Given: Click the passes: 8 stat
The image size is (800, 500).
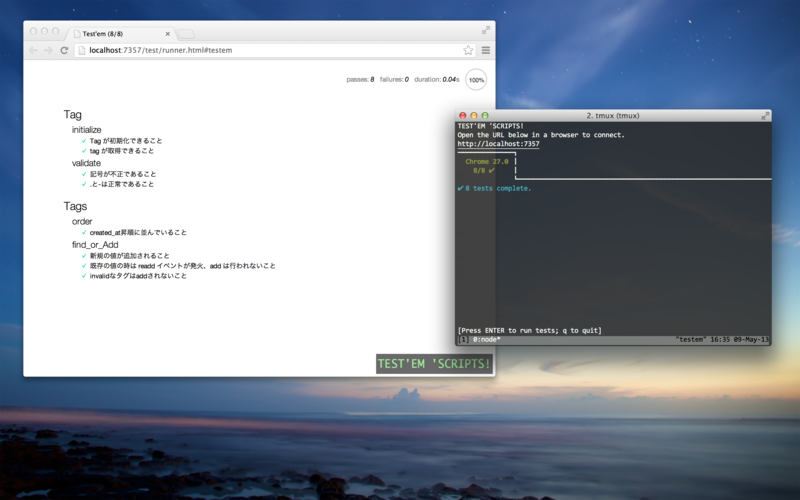Looking at the screenshot, I should 360,80.
